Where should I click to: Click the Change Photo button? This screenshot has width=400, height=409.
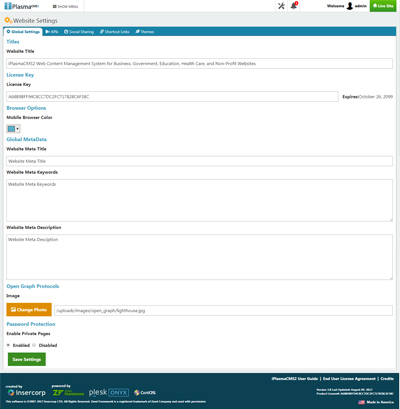(x=29, y=310)
